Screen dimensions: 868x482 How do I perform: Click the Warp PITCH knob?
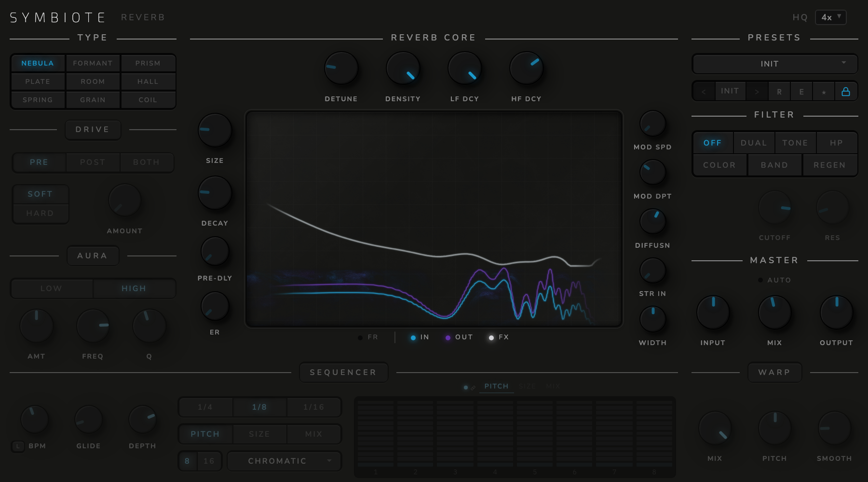(x=774, y=428)
